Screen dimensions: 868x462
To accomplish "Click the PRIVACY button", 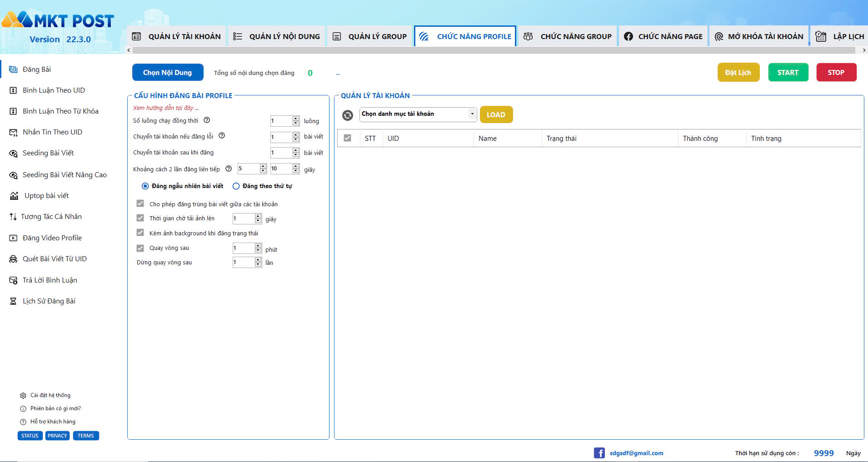I will pyautogui.click(x=57, y=436).
